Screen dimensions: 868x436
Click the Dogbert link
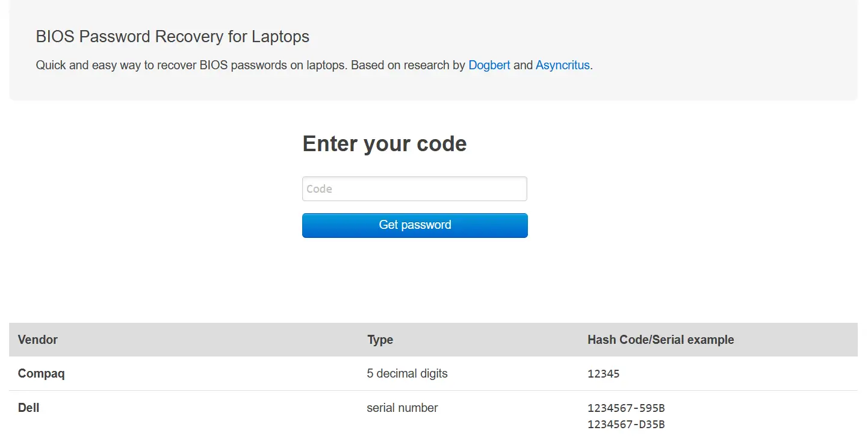489,65
